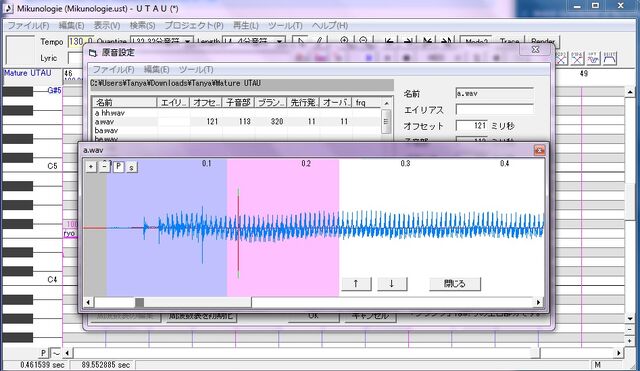Image resolution: width=640 pixels, height=371 pixels.
Task: Click the P button at piano roll bottom-left
Action: [44, 353]
